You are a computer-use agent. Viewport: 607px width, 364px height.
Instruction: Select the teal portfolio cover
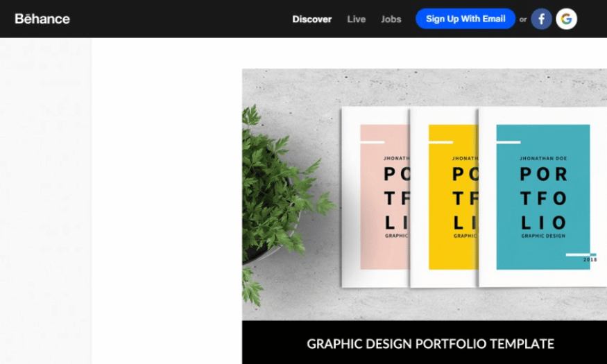(x=543, y=197)
